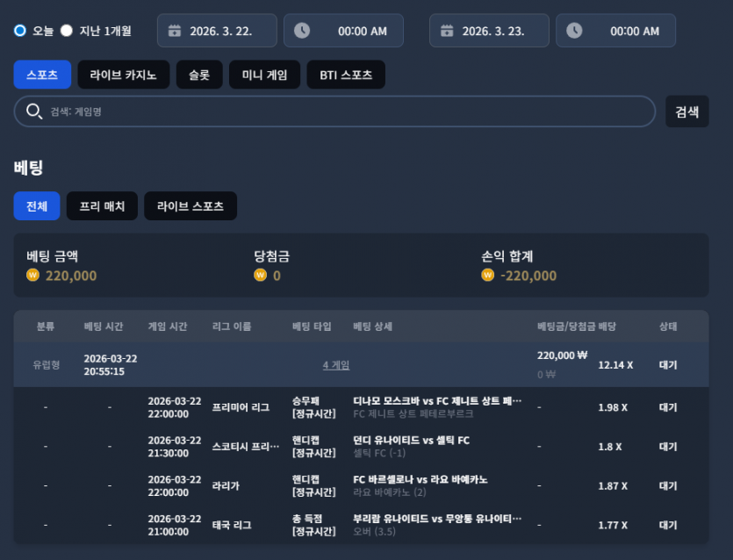This screenshot has width=733, height=560.
Task: Switch to the 라이브 카지노 tab
Action: 124,75
